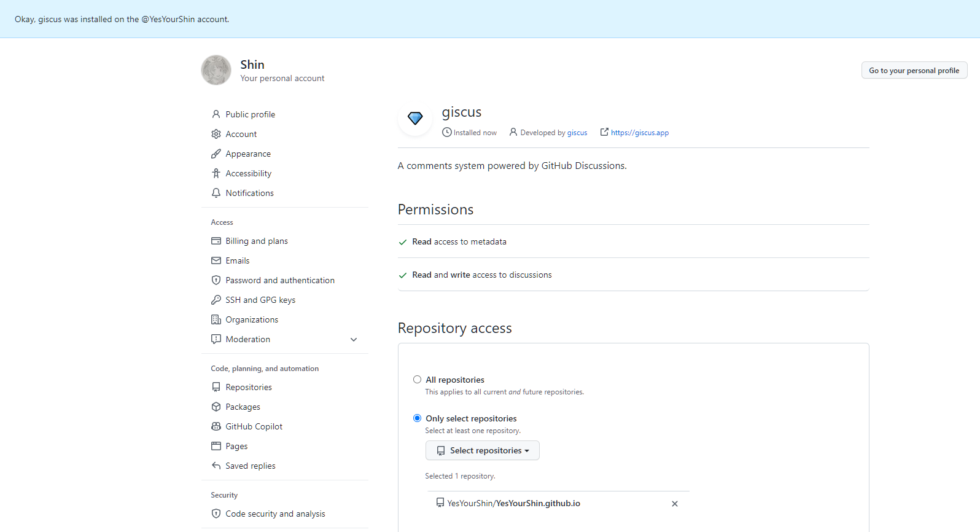Viewport: 980px width, 532px height.
Task: Click the key icon for SSH and GPG keys
Action: click(216, 300)
